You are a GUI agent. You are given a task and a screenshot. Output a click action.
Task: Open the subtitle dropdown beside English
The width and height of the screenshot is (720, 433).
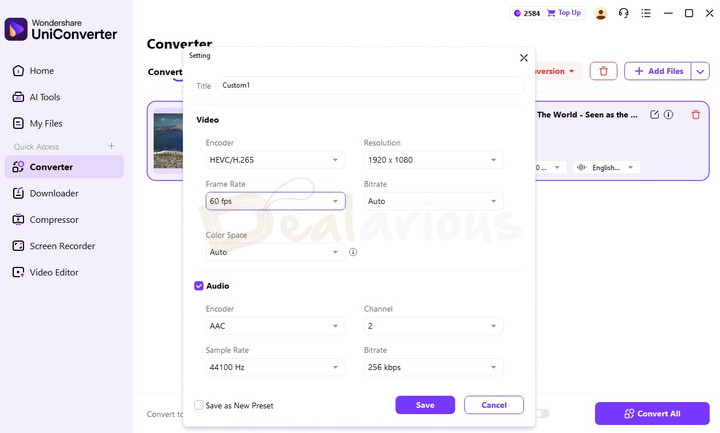[549, 168]
